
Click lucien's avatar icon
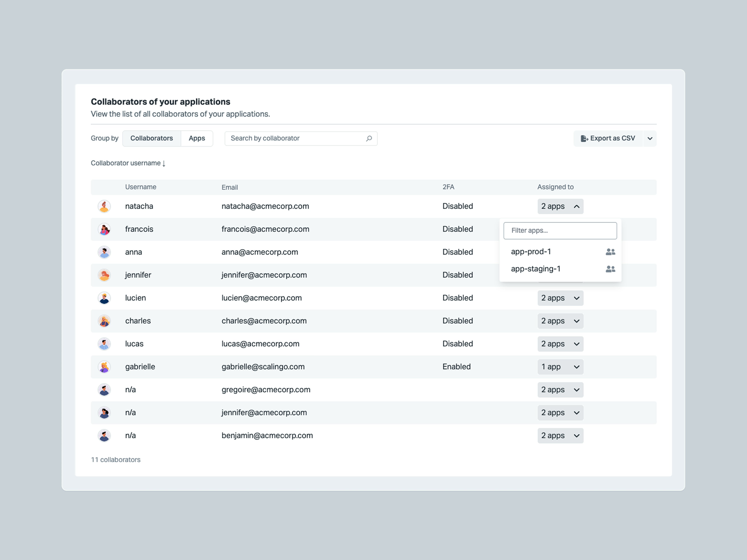pyautogui.click(x=104, y=298)
